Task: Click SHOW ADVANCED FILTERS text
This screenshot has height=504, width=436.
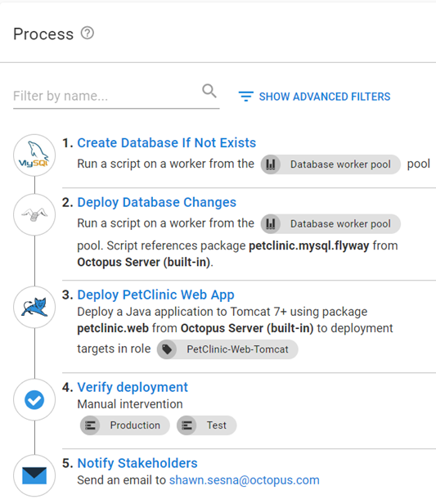Action: tap(325, 97)
